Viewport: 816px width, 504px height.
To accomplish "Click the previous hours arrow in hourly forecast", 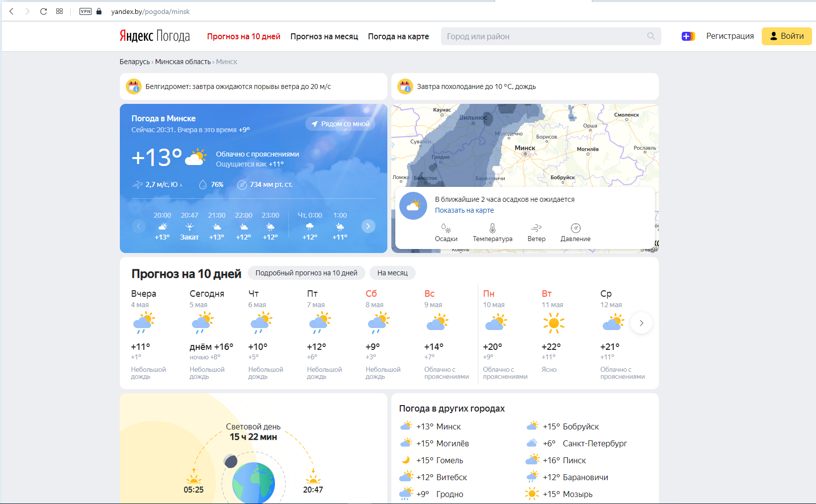I will click(x=139, y=226).
